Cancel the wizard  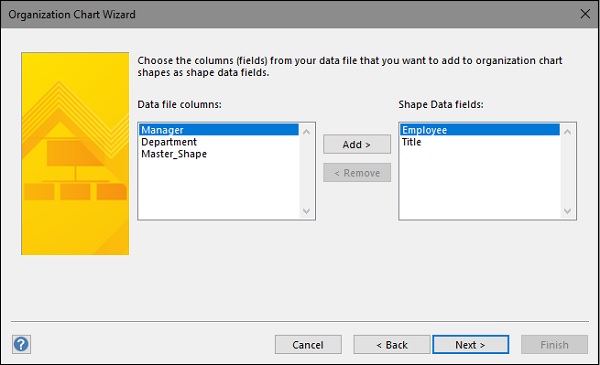point(308,345)
